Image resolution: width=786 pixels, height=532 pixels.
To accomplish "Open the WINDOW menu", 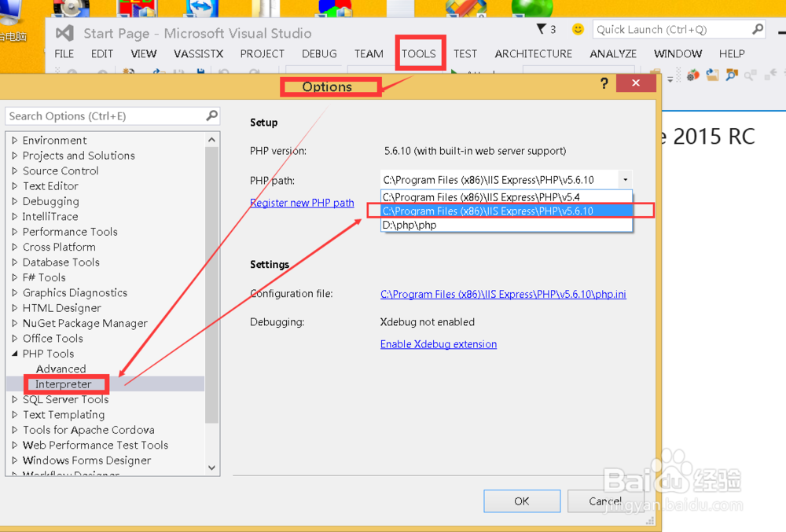I will 678,53.
